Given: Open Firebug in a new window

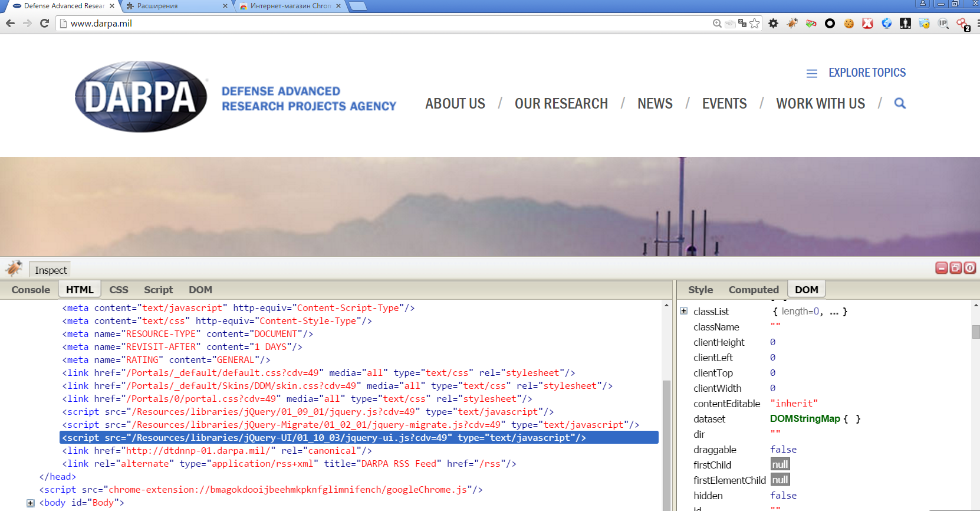Looking at the screenshot, I should point(956,268).
